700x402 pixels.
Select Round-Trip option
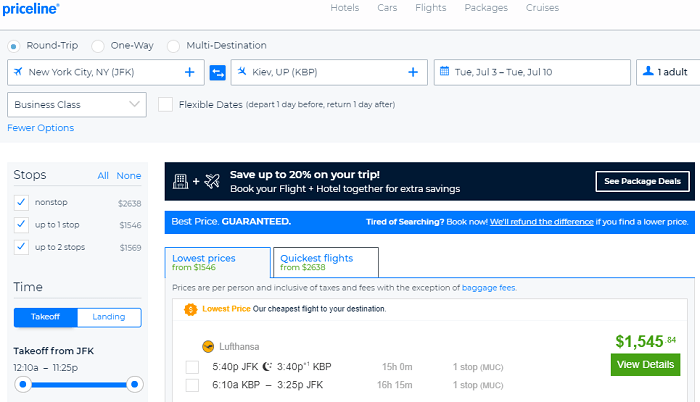(13, 46)
